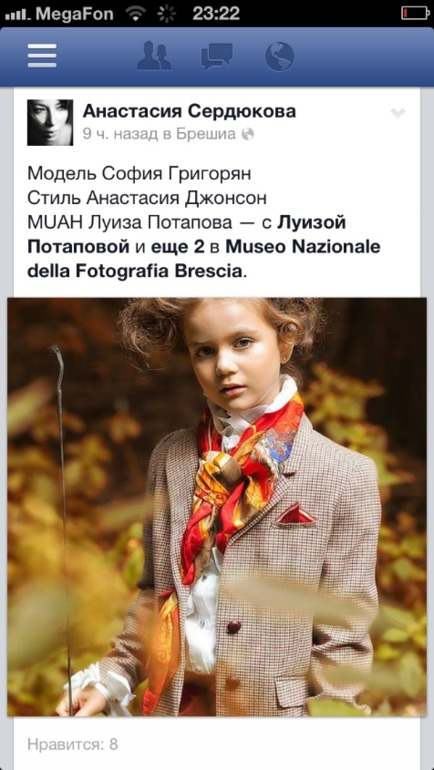This screenshot has height=770, width=434.
Task: Tap the Wi-Fi icon in status bar
Action: point(135,13)
